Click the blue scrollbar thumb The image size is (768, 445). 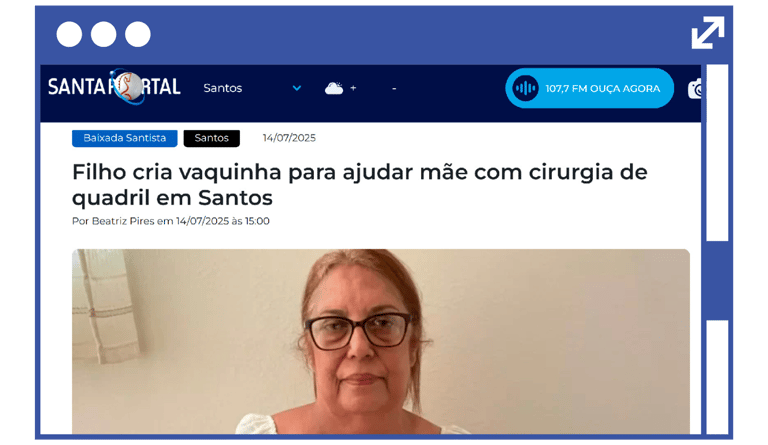717,281
